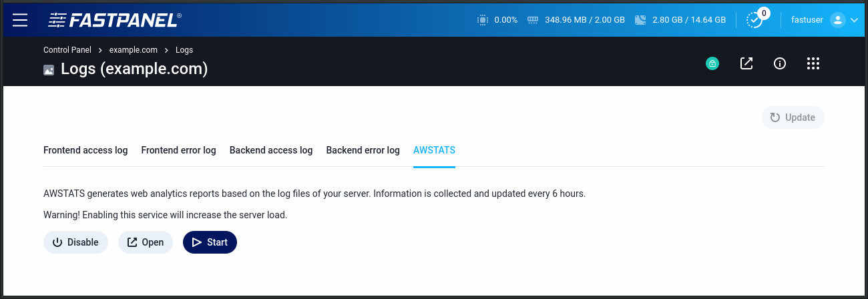Click the fastuser avatar icon
The height and width of the screenshot is (299, 868).
click(837, 20)
